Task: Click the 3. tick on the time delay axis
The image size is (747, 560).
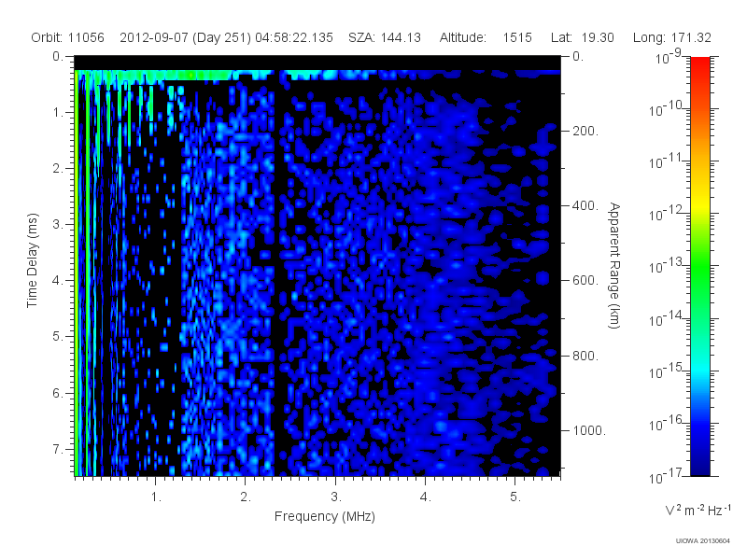Action: [x=58, y=224]
